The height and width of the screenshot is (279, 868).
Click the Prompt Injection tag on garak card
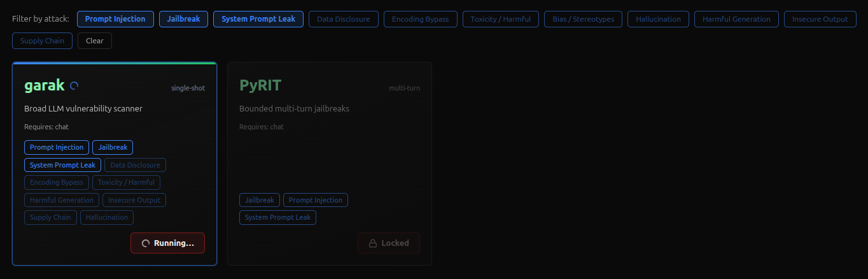57,147
